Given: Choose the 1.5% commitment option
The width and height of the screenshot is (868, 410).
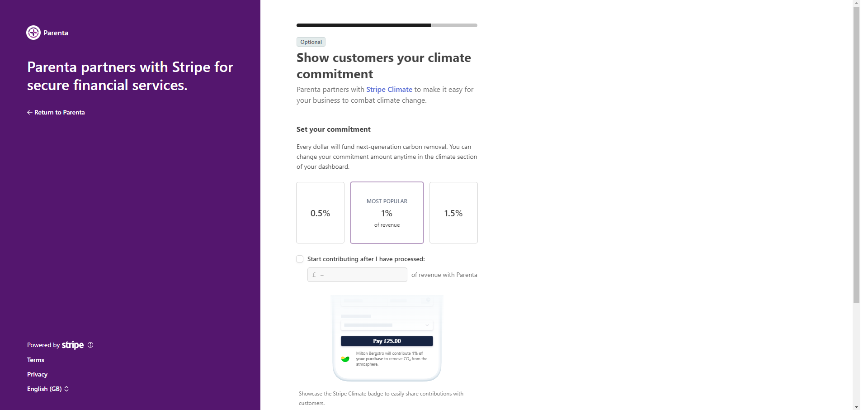Looking at the screenshot, I should pyautogui.click(x=453, y=213).
